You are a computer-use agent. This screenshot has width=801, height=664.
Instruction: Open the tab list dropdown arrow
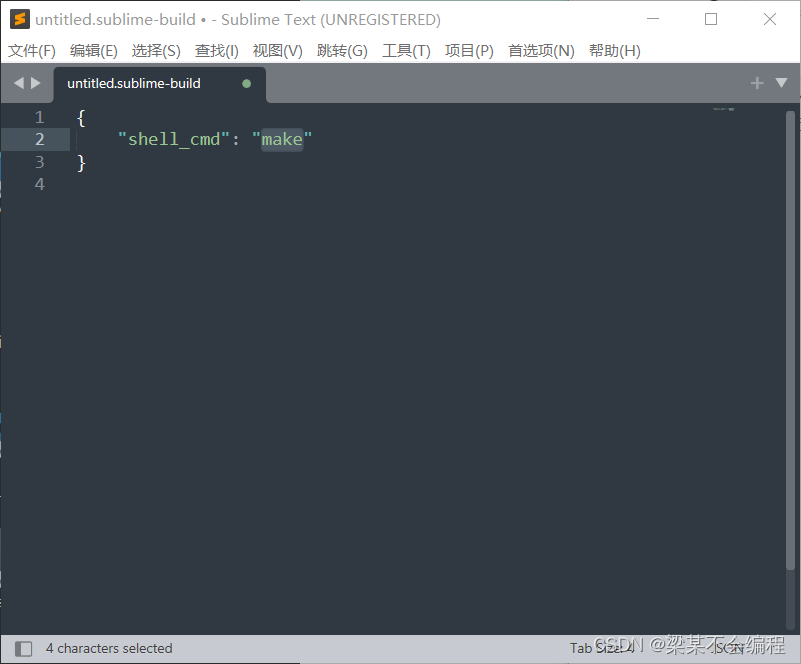781,83
